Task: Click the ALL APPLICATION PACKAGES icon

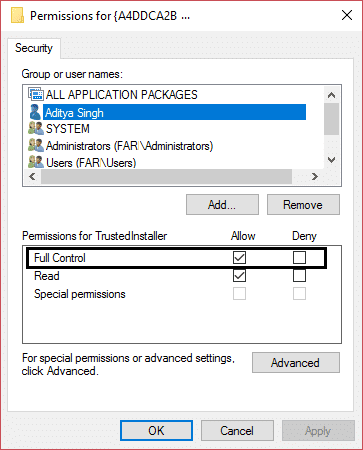Action: [x=36, y=95]
